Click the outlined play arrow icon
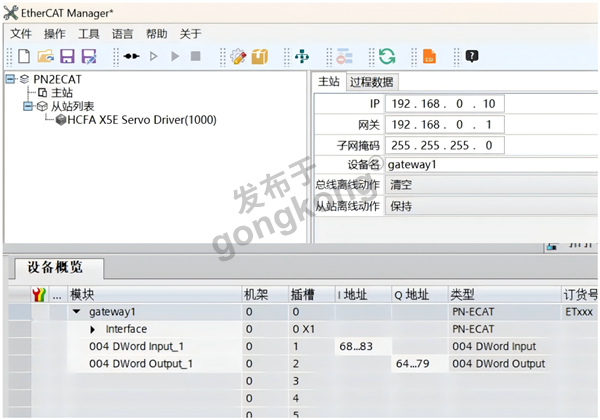Screen dimensions: 600x420 (x=154, y=56)
